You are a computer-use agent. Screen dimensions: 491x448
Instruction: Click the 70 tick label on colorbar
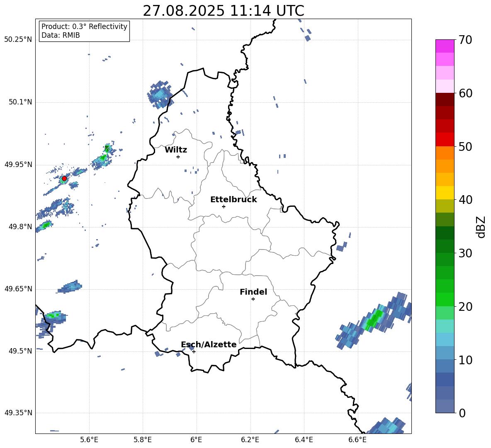[465, 40]
